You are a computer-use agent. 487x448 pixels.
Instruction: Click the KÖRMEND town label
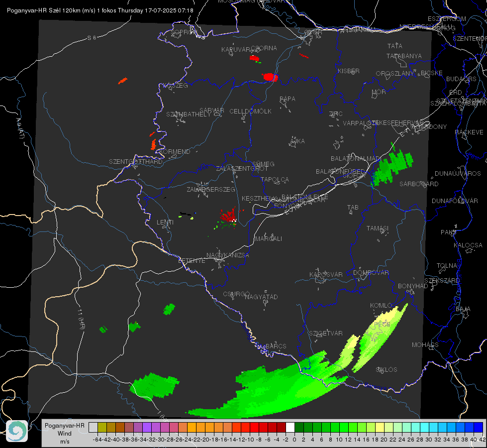click(x=175, y=152)
